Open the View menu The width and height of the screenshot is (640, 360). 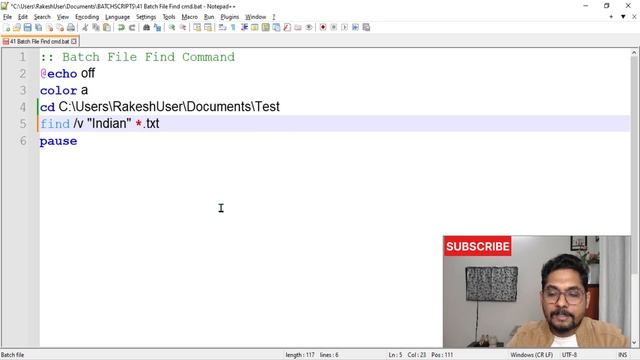pos(62,17)
